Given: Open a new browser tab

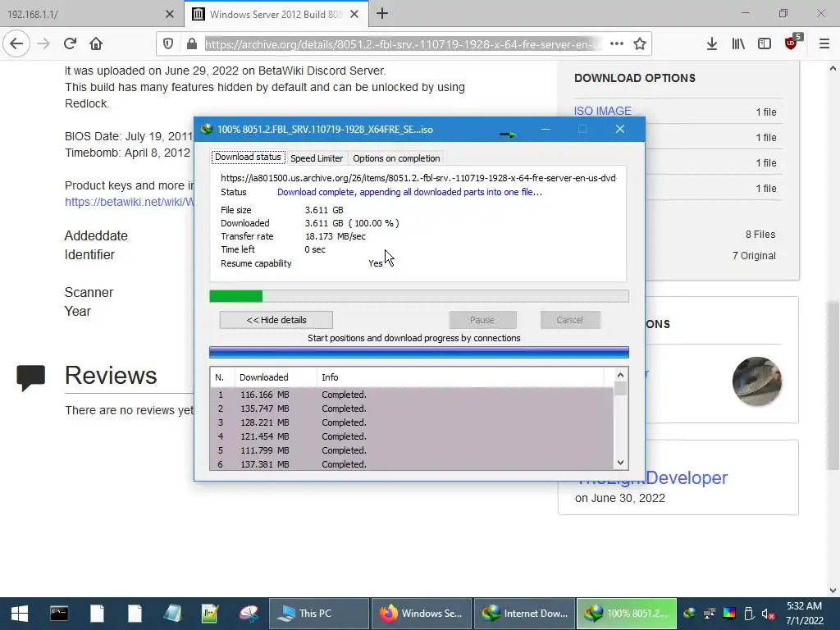Looking at the screenshot, I should [x=382, y=14].
